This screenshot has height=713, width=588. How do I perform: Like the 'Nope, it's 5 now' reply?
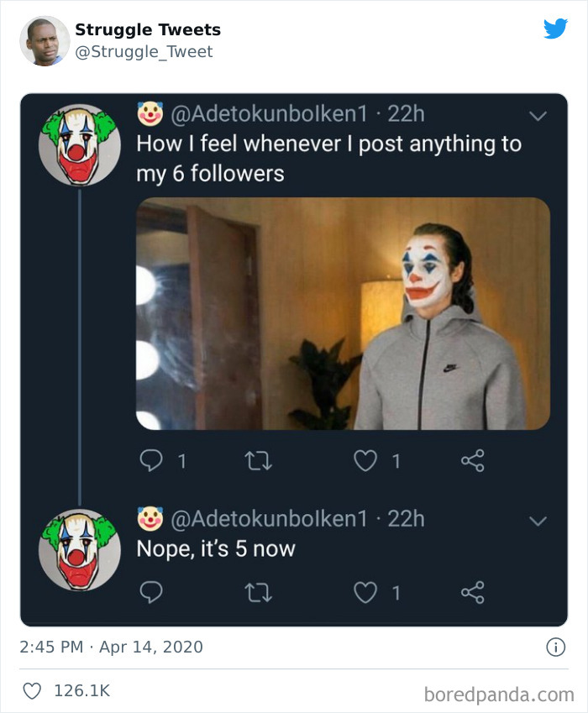pos(365,592)
